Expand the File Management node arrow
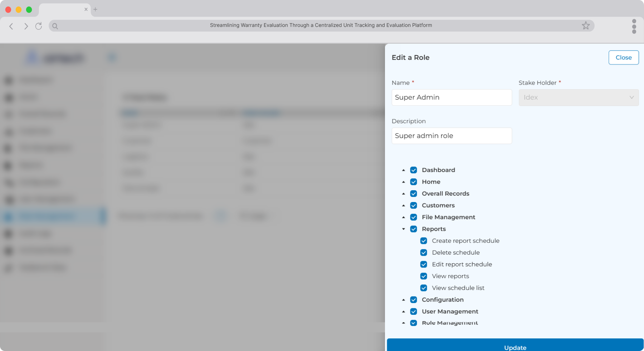The height and width of the screenshot is (351, 644). coord(404,217)
